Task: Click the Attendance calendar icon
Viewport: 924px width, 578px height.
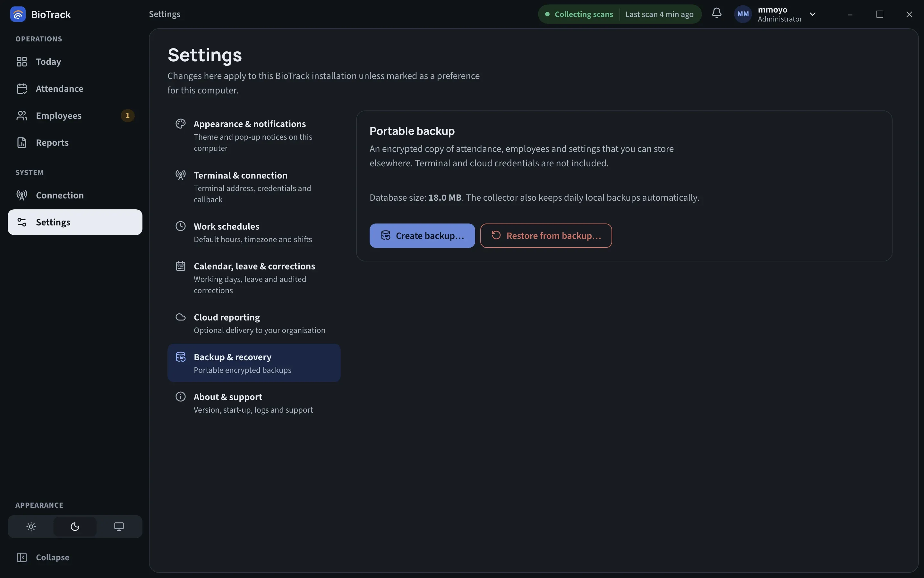Action: pos(22,89)
